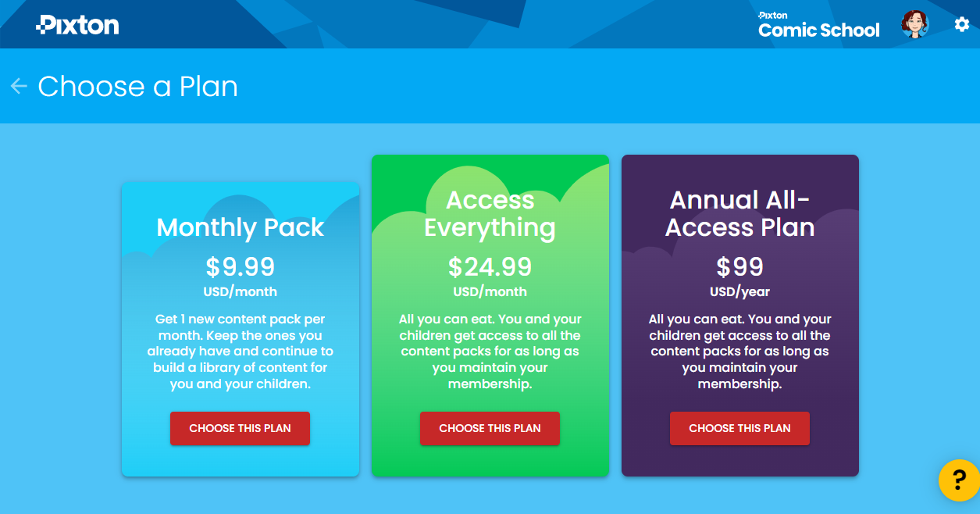The height and width of the screenshot is (514, 980).
Task: Choose the Access Everything plan
Action: point(490,428)
